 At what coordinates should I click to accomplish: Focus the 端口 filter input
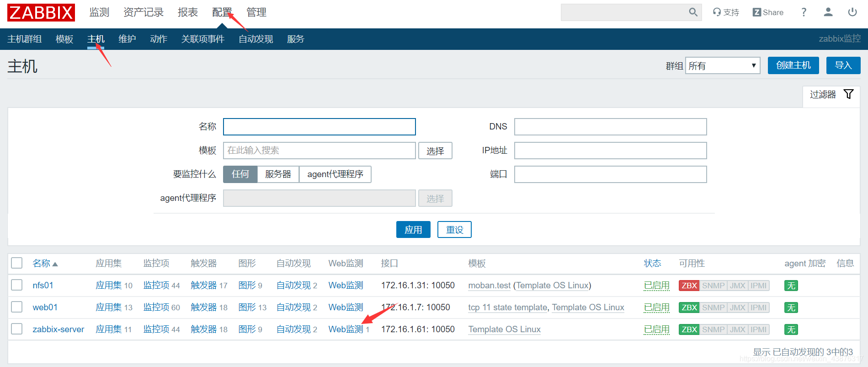tap(611, 174)
